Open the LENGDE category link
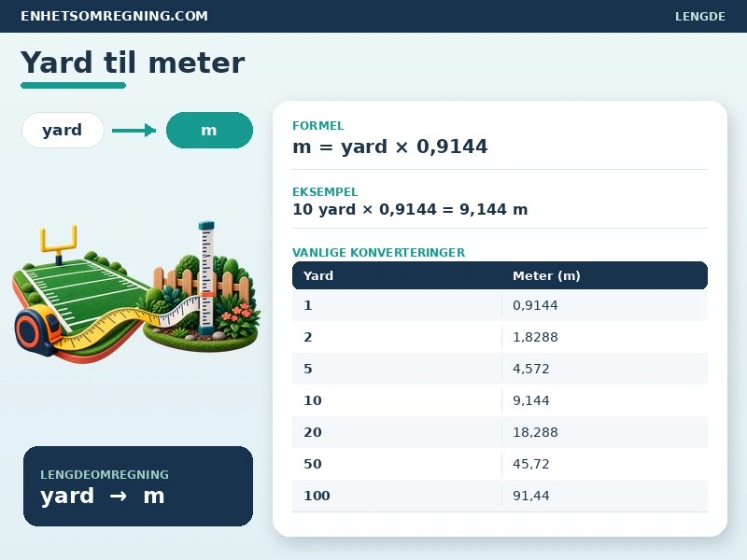This screenshot has height=560, width=747. pyautogui.click(x=699, y=17)
